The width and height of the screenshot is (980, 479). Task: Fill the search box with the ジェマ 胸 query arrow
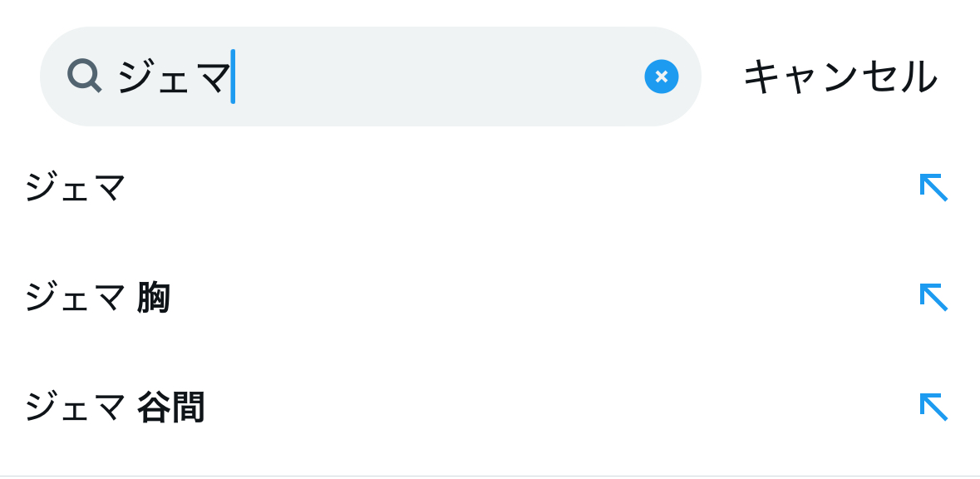pyautogui.click(x=933, y=297)
